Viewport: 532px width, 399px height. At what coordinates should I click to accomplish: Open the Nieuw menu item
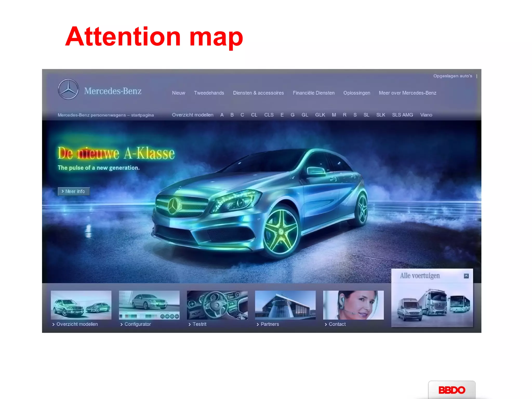click(178, 93)
